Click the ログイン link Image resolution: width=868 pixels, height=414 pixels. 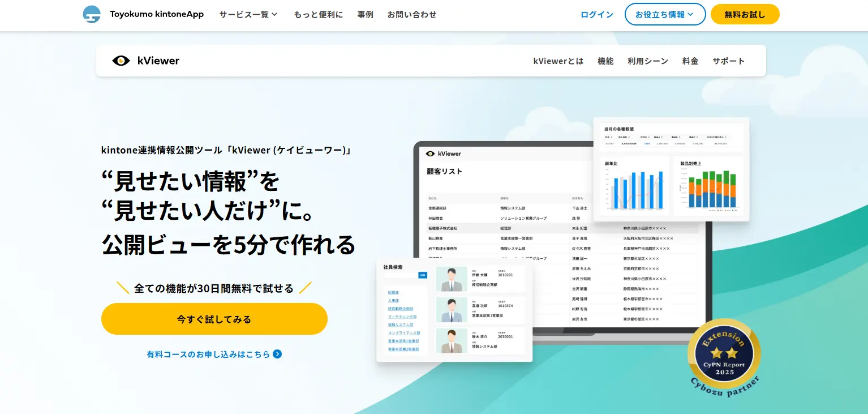point(597,15)
